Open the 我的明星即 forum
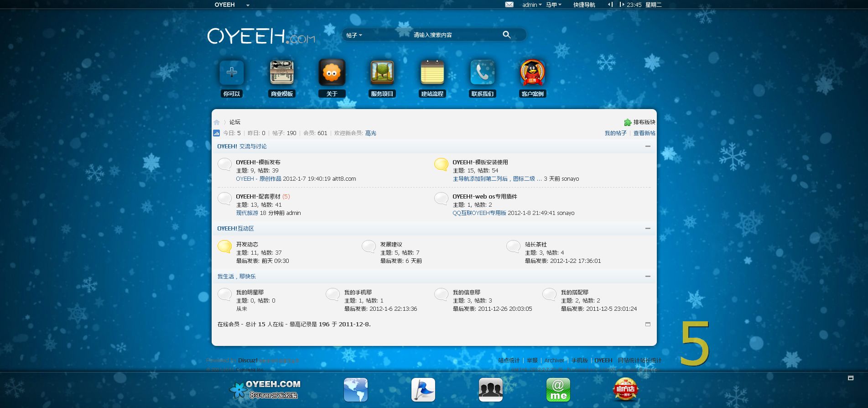 [x=250, y=293]
